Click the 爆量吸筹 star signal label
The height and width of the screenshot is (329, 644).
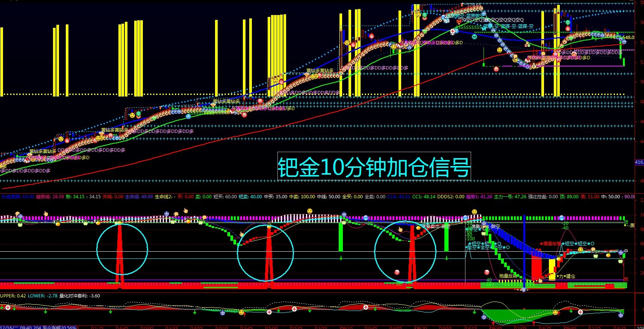point(550,244)
